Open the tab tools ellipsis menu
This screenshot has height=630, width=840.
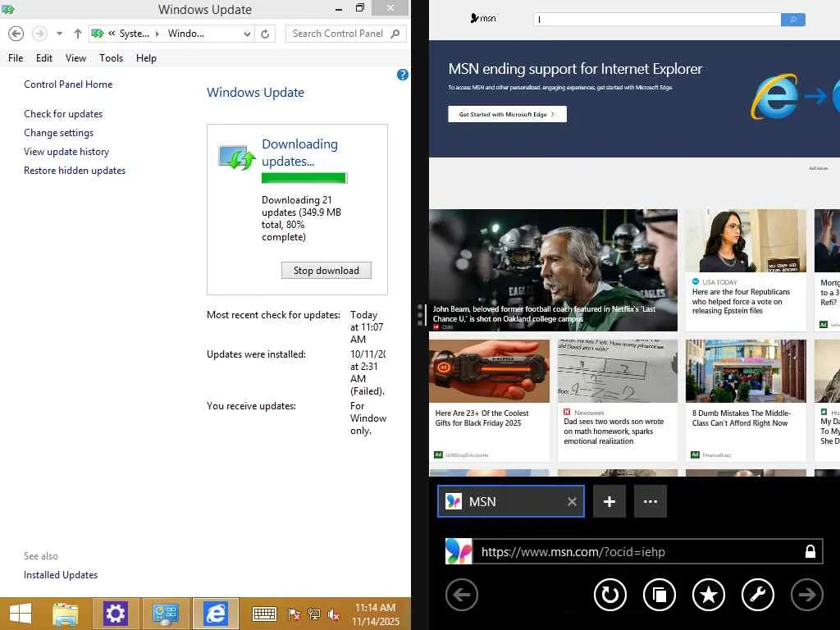pos(651,501)
